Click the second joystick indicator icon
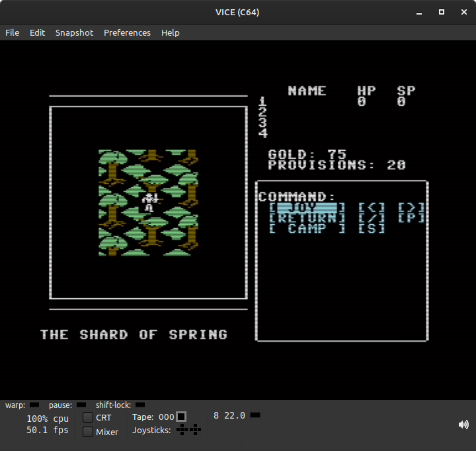This screenshot has height=451, width=476. click(x=195, y=429)
